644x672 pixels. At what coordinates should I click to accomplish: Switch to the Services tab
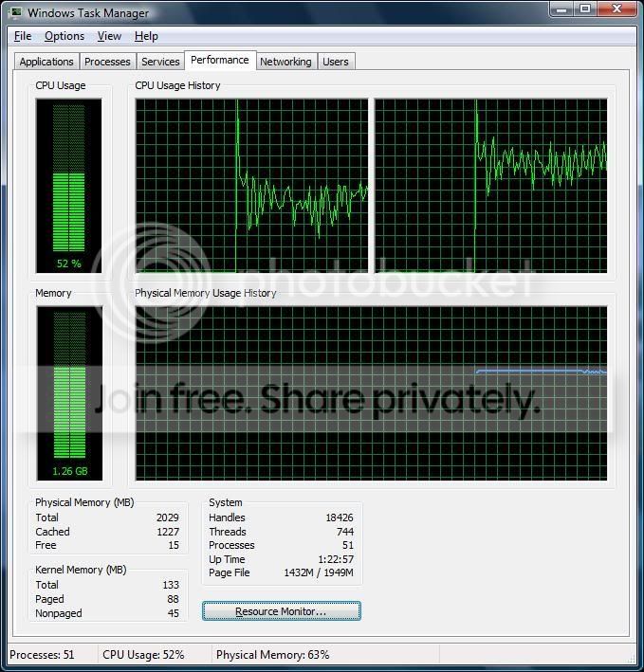pos(160,62)
